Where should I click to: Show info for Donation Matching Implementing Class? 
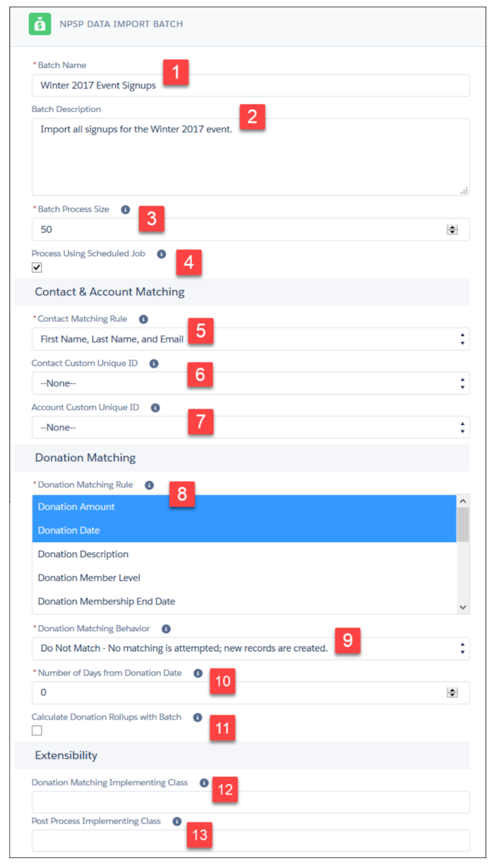coord(204,783)
